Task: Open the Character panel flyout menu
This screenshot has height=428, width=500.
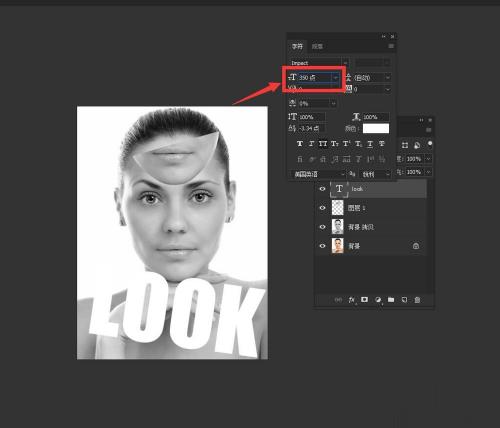Action: point(391,46)
